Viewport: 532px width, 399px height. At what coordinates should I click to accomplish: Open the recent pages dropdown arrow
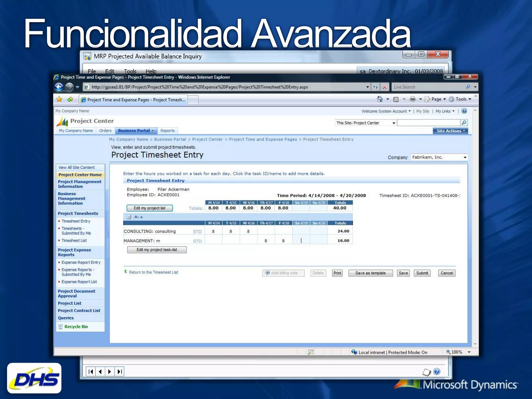[77, 87]
